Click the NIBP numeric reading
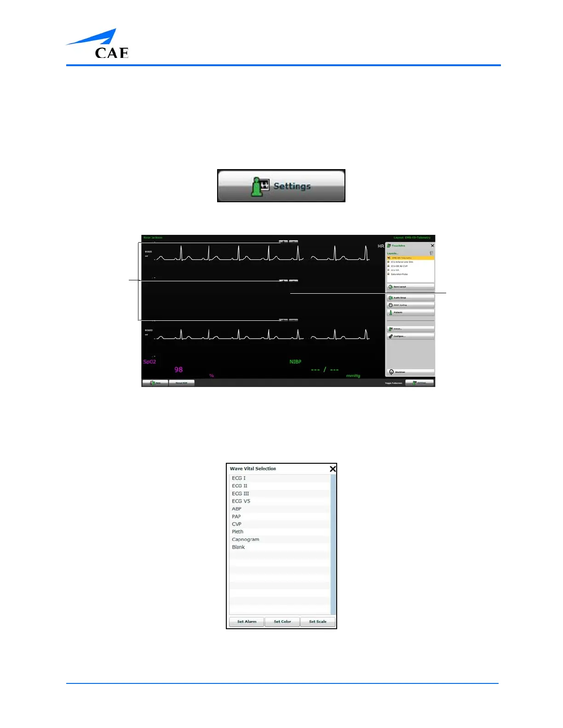Screen dimensions: 563x728 tap(325, 370)
